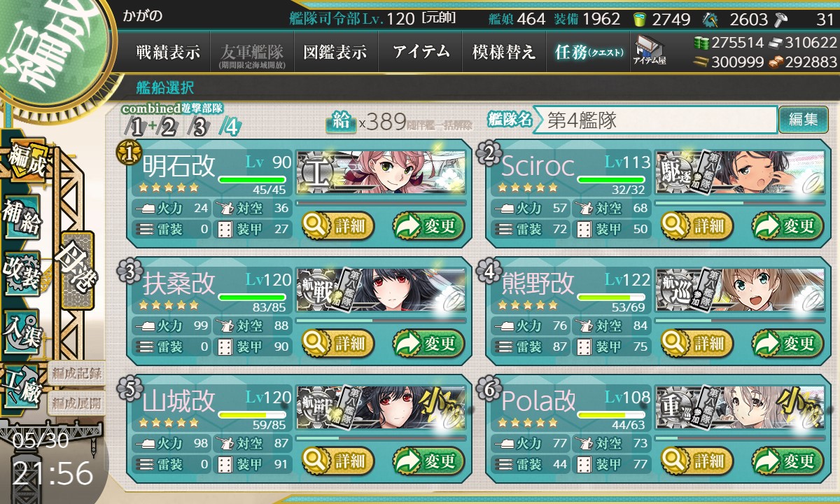Open the 改装 remodel sidebar icon
The image size is (840, 504).
pos(21,273)
